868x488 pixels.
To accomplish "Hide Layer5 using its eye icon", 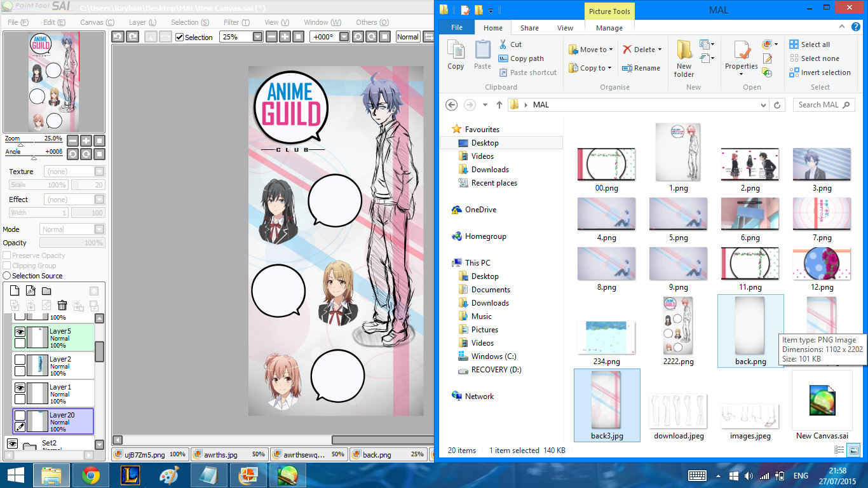I will (20, 332).
